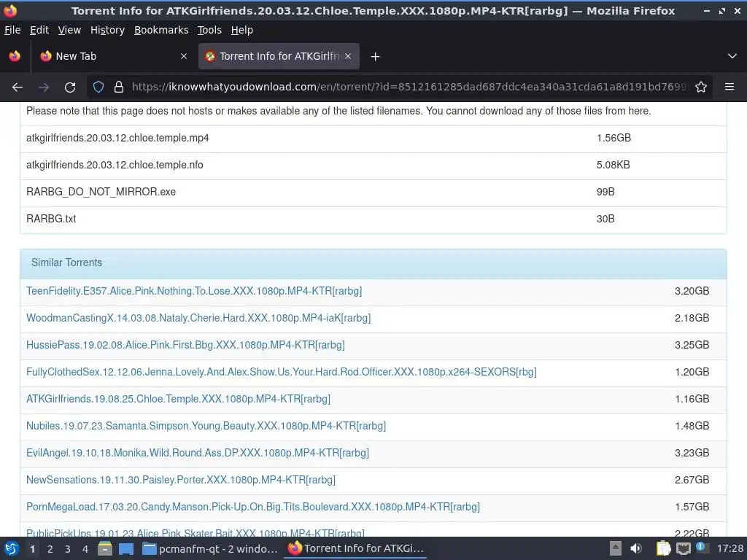Expand the list all tabs chevron

[732, 56]
